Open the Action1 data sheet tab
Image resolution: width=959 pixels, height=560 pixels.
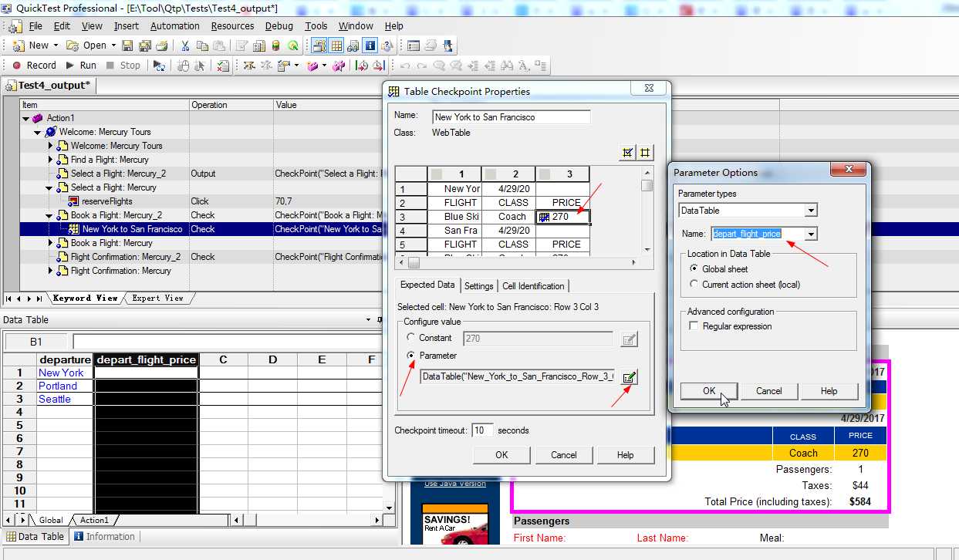tap(95, 521)
